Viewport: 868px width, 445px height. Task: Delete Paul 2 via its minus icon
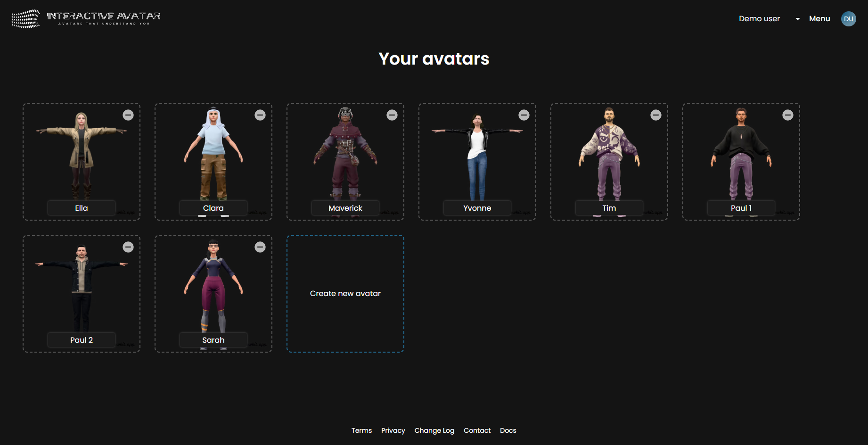128,247
